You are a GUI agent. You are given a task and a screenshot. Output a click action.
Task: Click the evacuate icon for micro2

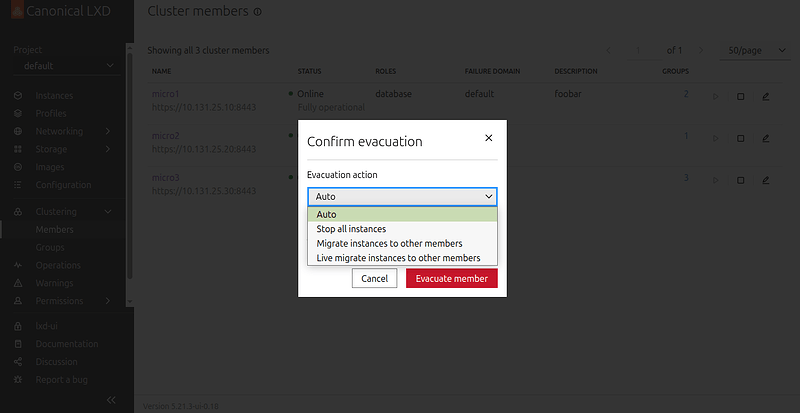coord(740,138)
